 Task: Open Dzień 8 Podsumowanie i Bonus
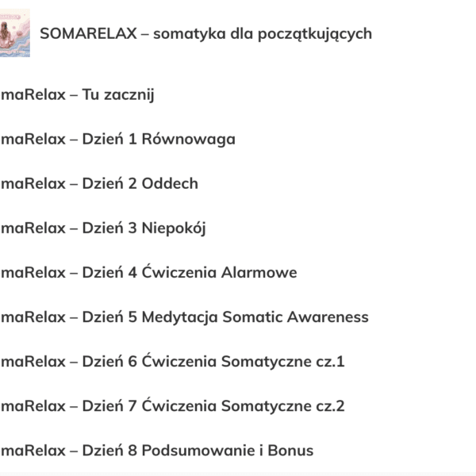coord(157,451)
